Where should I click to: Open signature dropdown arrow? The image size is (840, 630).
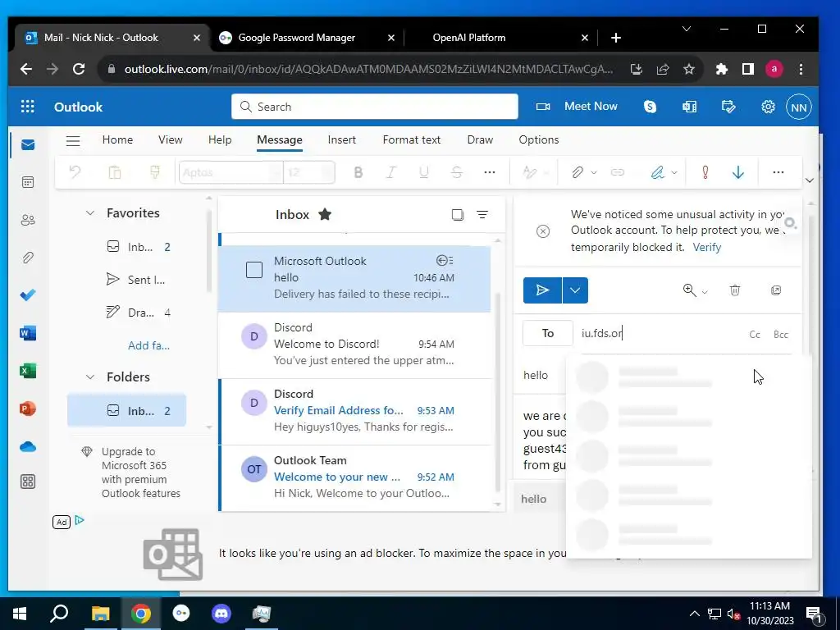coord(674,172)
